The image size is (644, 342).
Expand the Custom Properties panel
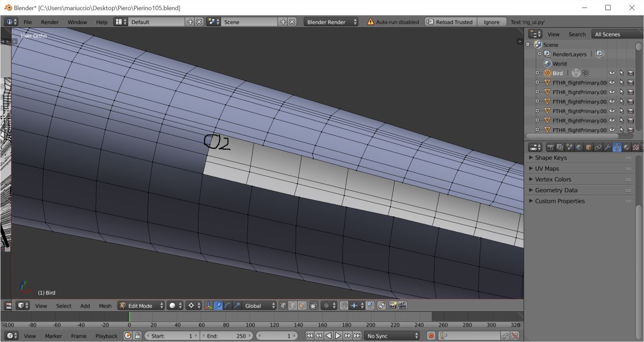pyautogui.click(x=581, y=201)
